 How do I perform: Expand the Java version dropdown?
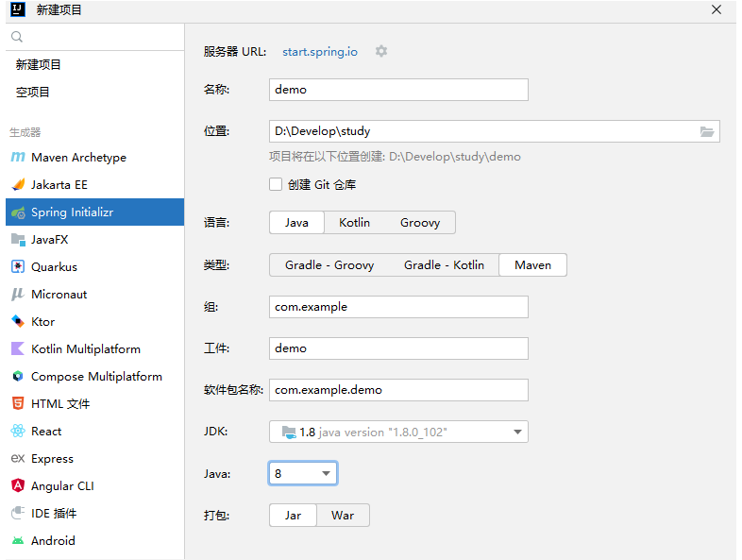(x=326, y=473)
